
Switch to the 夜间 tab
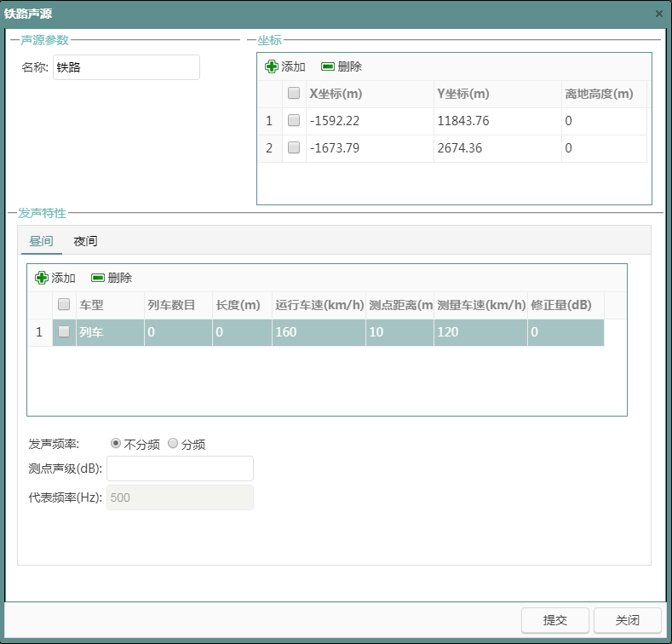[x=85, y=241]
